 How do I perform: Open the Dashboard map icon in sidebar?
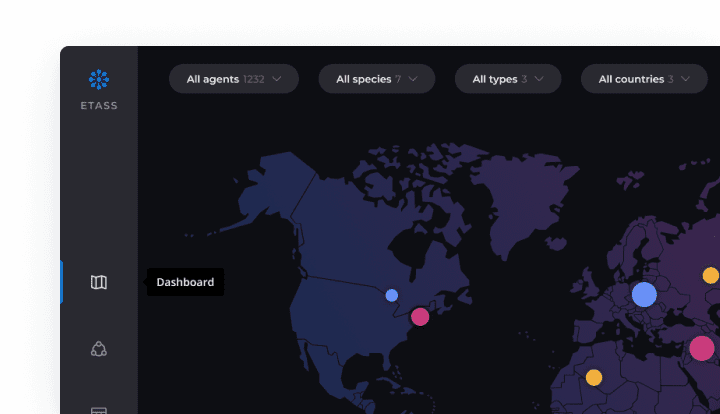pos(99,282)
